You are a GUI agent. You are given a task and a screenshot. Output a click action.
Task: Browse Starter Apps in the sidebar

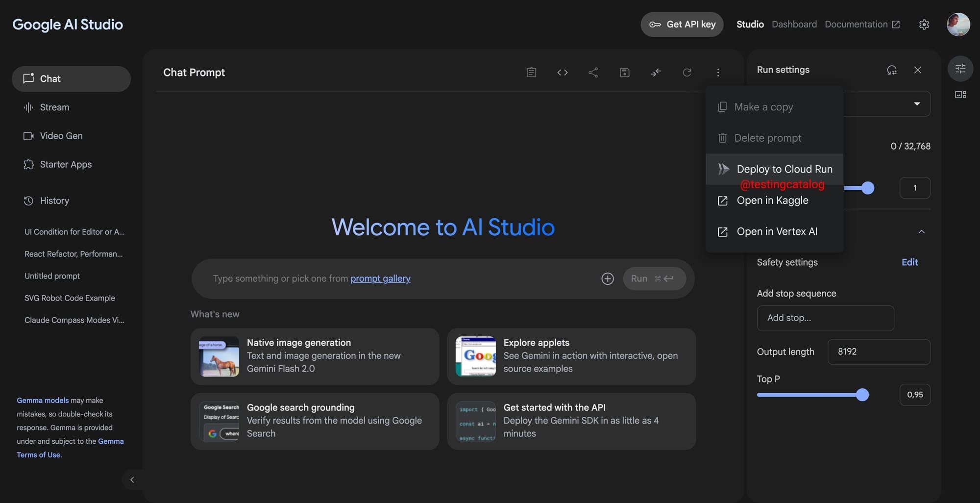click(65, 164)
